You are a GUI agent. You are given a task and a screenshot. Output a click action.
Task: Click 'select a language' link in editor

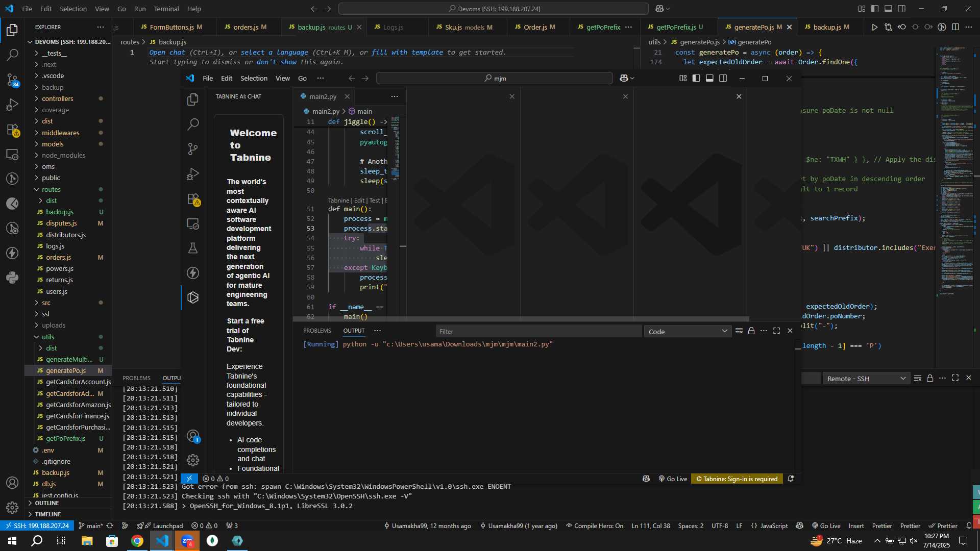pyautogui.click(x=274, y=52)
